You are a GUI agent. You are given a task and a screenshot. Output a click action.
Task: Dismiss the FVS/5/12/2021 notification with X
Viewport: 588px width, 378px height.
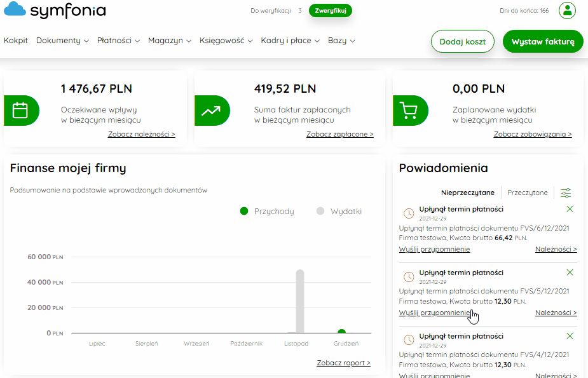tap(570, 273)
